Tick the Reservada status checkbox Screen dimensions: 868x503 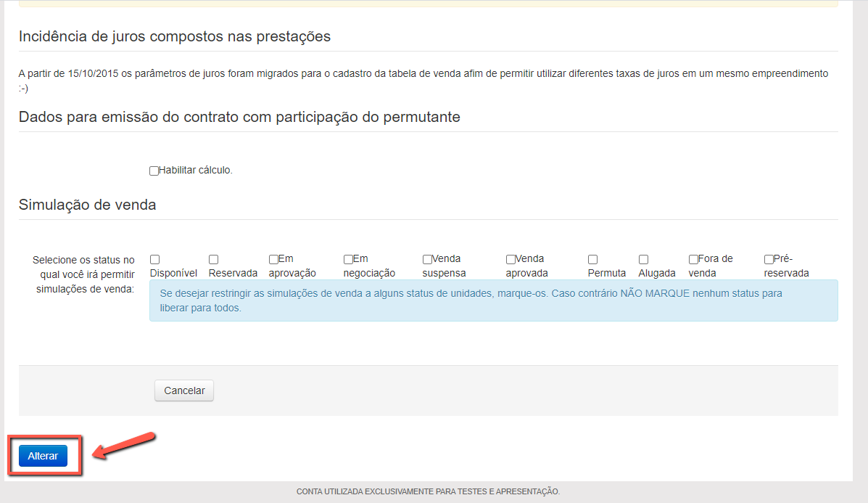(x=213, y=259)
